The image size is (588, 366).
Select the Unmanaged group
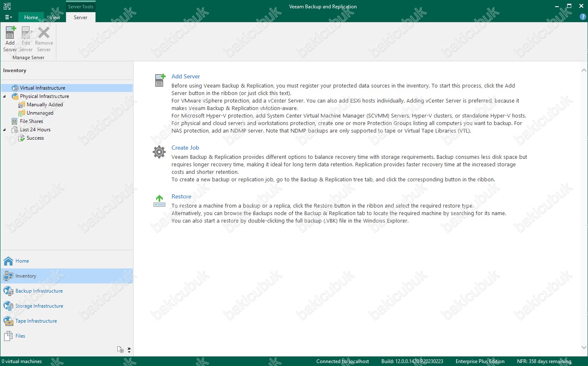[x=40, y=113]
